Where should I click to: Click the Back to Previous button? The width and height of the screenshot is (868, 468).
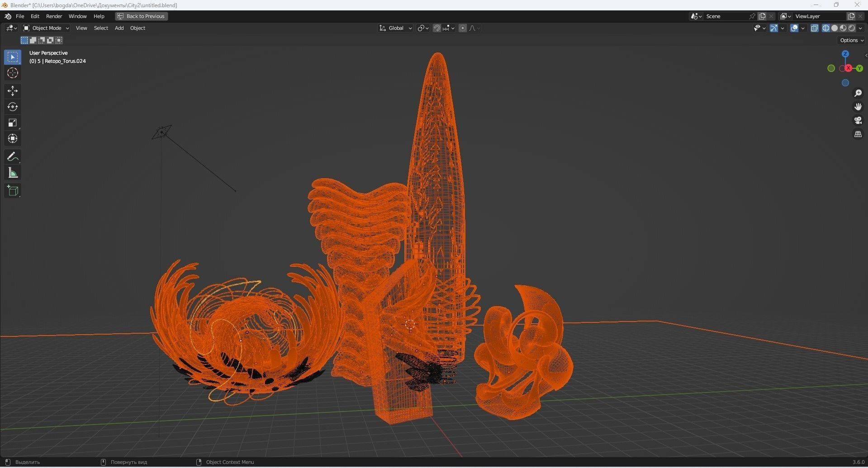pos(141,16)
